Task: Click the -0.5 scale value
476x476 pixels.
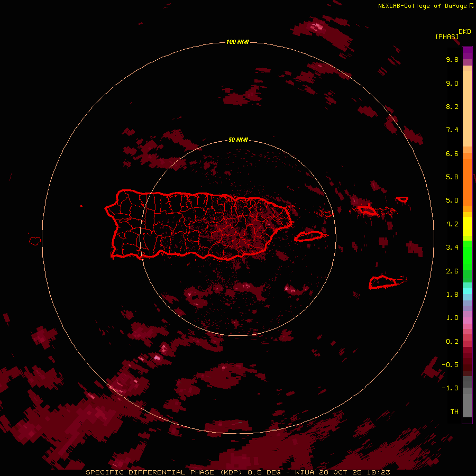Action: point(450,365)
